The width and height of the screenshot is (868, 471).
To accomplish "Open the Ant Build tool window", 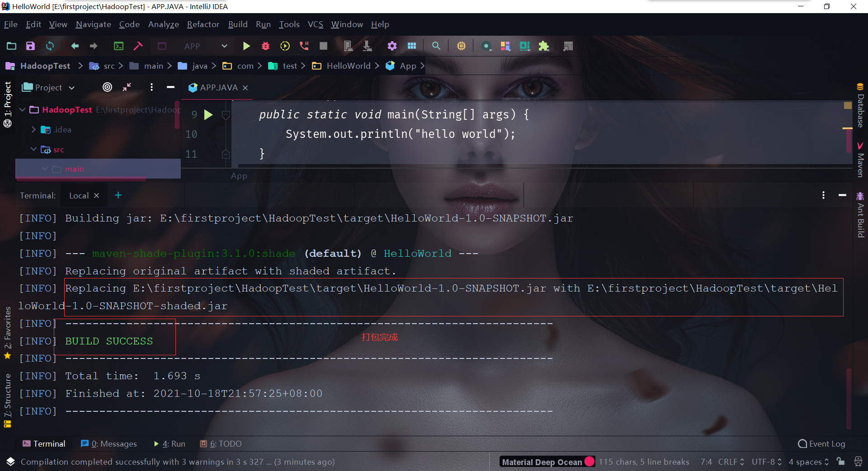I will pos(860,215).
